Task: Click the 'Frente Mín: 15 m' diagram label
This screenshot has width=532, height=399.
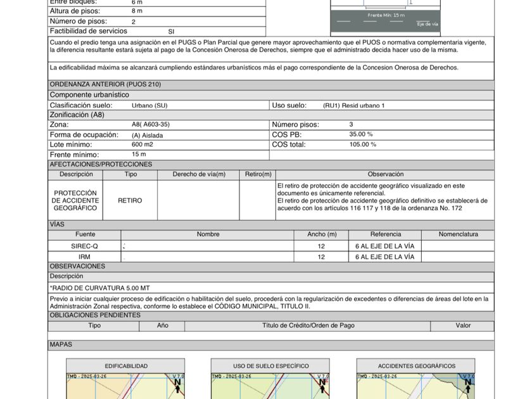Action: (x=386, y=15)
